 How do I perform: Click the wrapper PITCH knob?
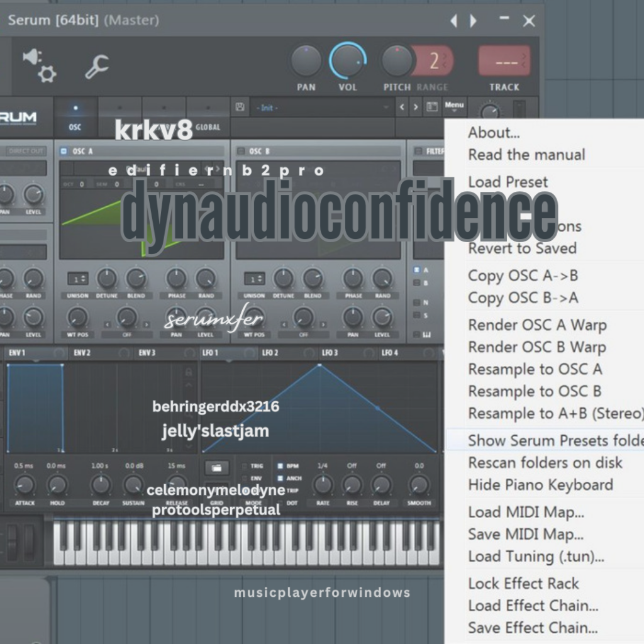(x=397, y=61)
